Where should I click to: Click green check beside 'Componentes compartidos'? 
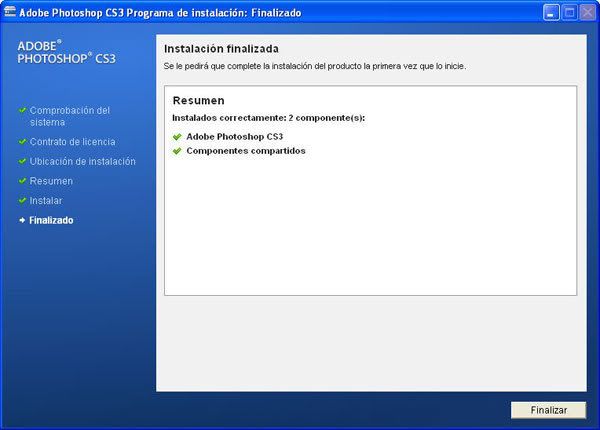click(x=177, y=151)
